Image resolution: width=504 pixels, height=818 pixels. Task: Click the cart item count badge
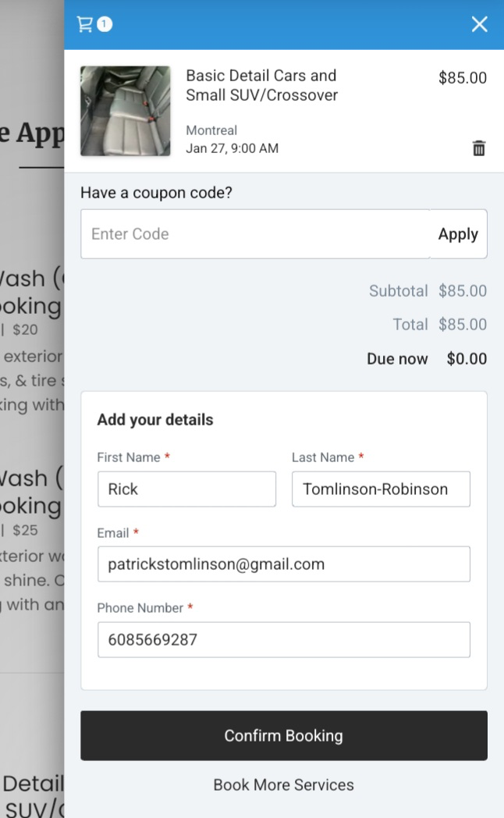pyautogui.click(x=105, y=24)
